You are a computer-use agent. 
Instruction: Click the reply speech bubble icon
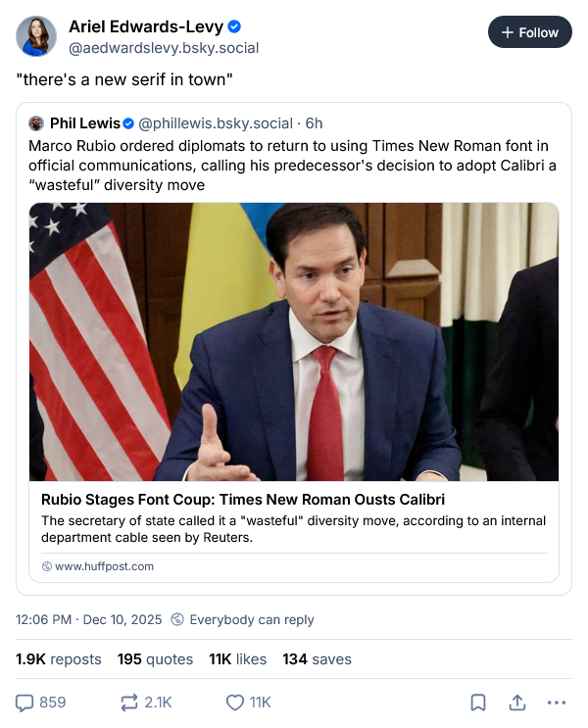pyautogui.click(x=25, y=702)
